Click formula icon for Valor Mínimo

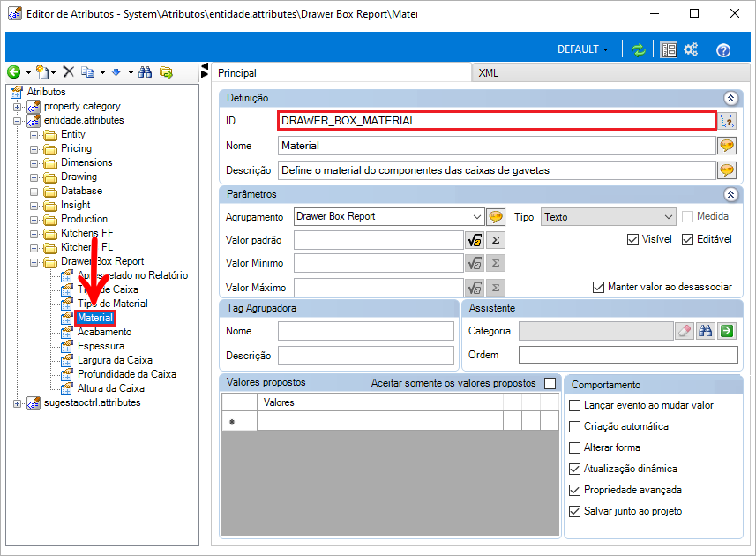click(x=475, y=263)
